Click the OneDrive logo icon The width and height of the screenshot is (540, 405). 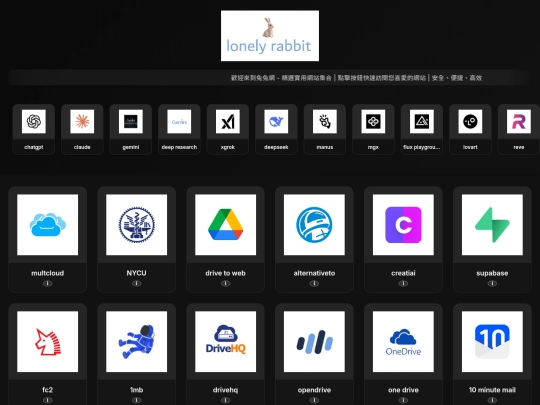pos(403,342)
